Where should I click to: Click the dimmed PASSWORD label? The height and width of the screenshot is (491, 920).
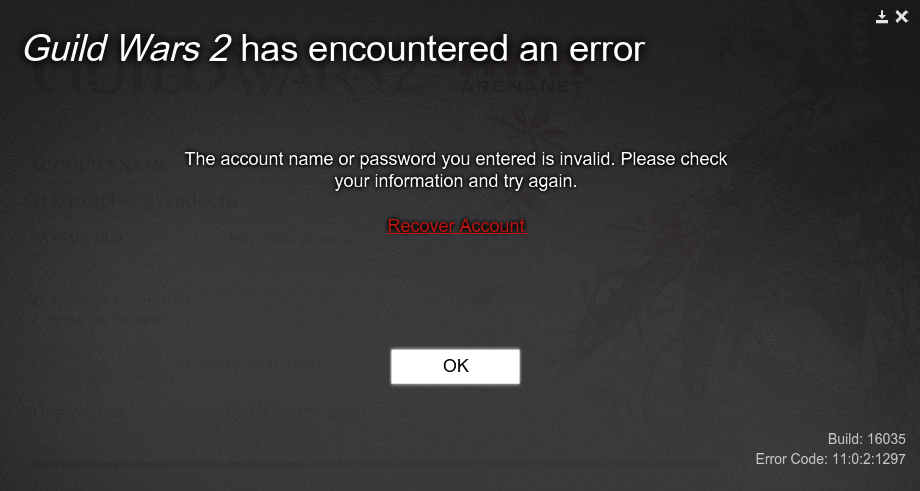(x=76, y=239)
